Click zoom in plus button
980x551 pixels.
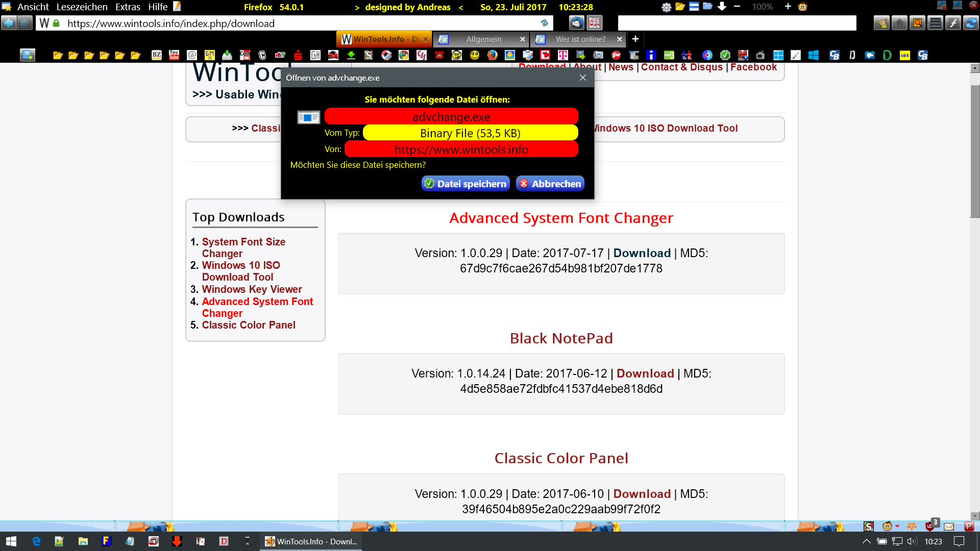pyautogui.click(x=788, y=7)
